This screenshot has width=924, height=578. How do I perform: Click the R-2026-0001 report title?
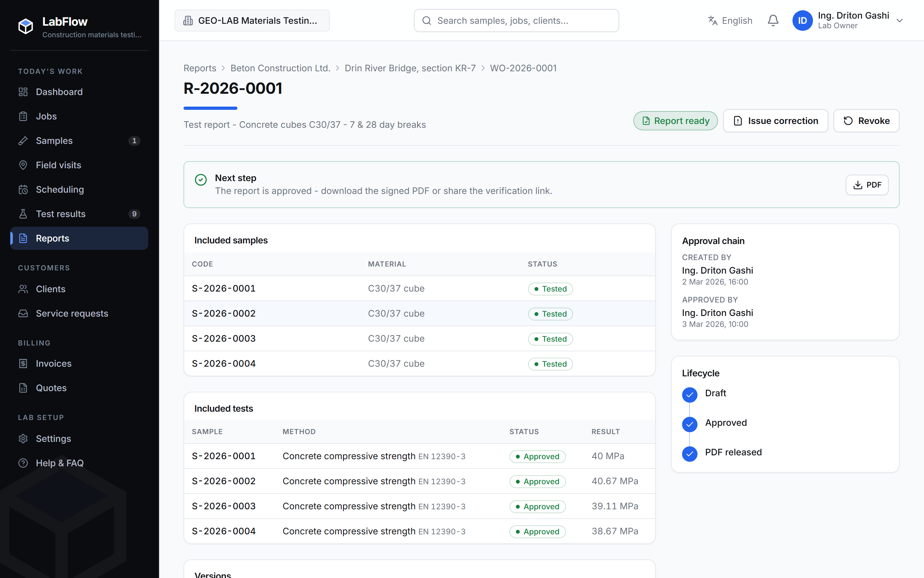point(233,88)
